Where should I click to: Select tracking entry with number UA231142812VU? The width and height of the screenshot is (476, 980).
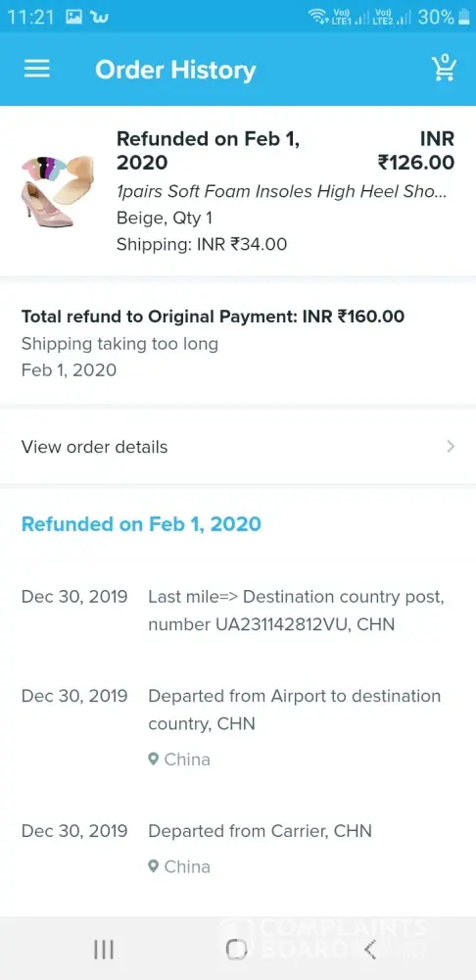click(238, 610)
